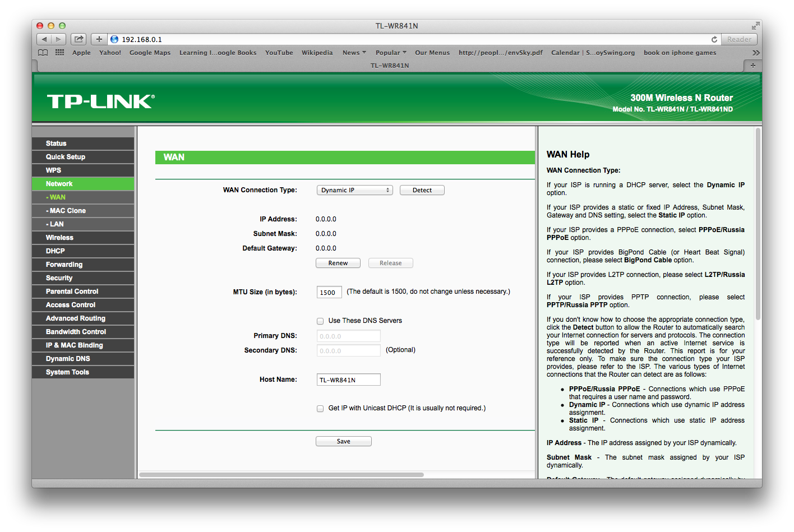
Task: Open the MAC Clone submenu
Action: tap(83, 211)
